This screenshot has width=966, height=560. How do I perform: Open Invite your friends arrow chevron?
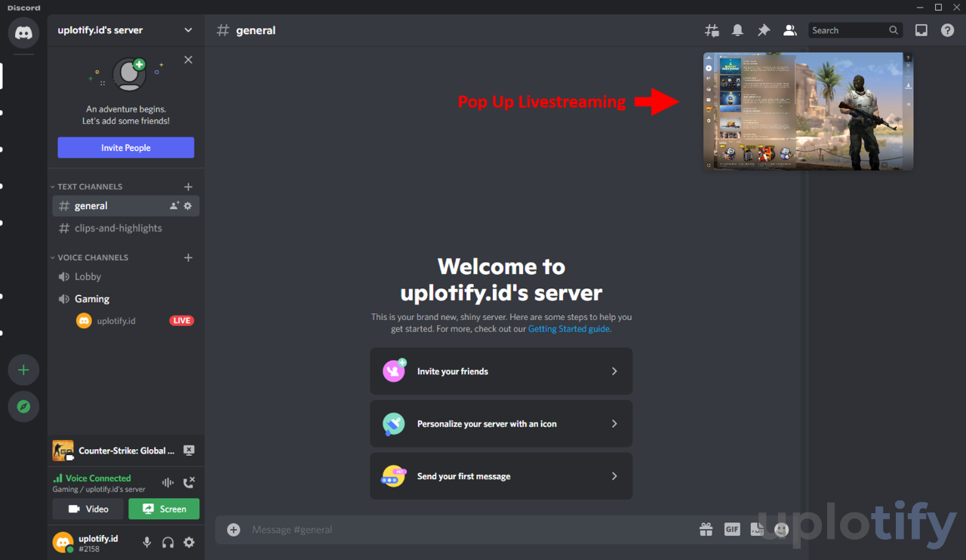[x=614, y=371]
